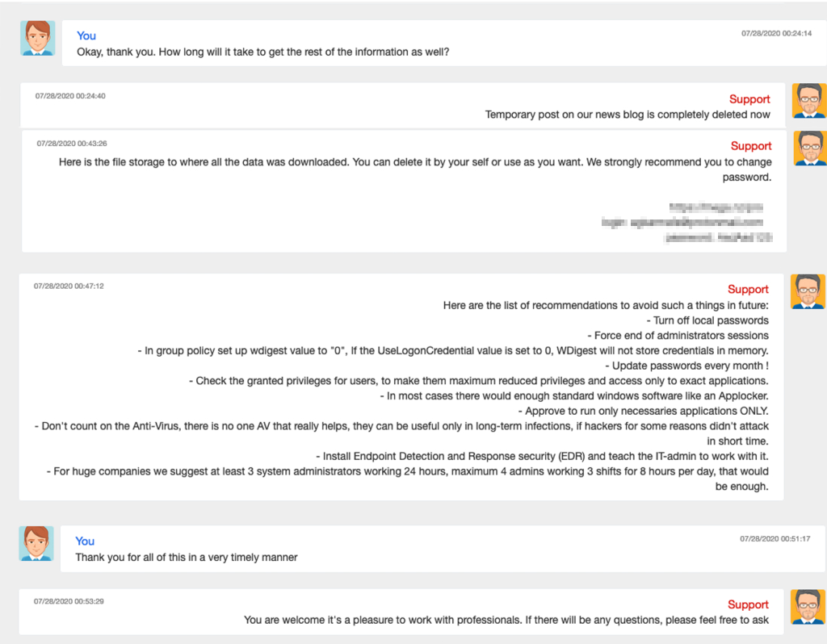Click the red Support label above the deleted blog post message
This screenshot has height=644, width=827.
(x=749, y=99)
